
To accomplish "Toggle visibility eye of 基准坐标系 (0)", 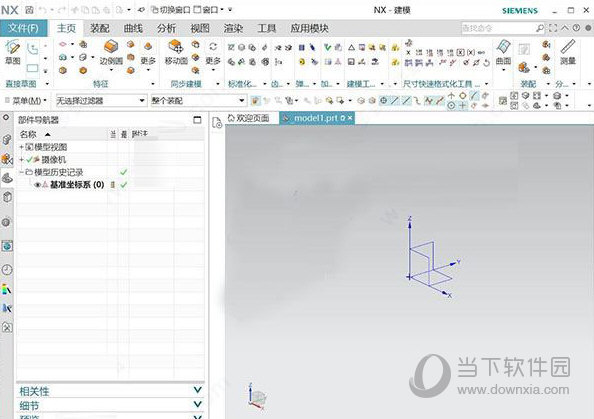I will (38, 185).
